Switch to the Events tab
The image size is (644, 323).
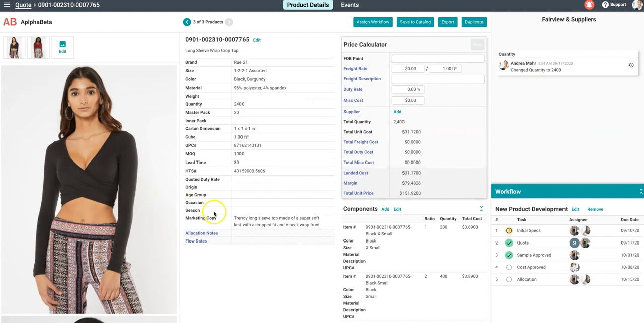[350, 5]
